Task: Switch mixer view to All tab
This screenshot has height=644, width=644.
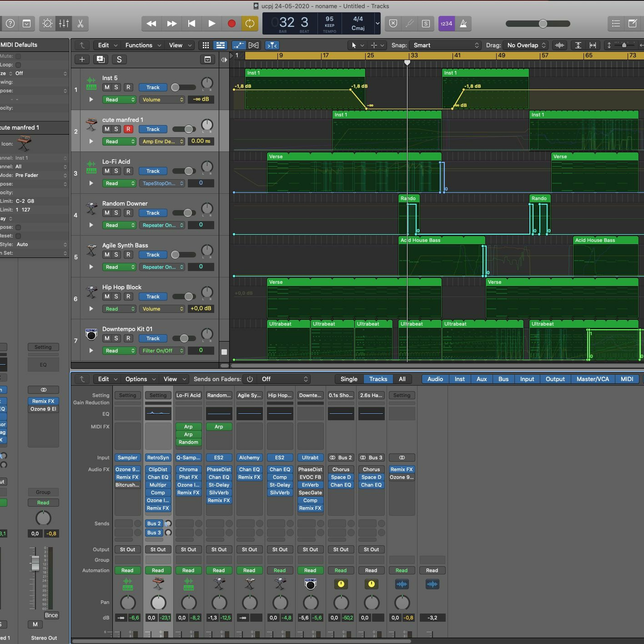Action: pos(402,379)
